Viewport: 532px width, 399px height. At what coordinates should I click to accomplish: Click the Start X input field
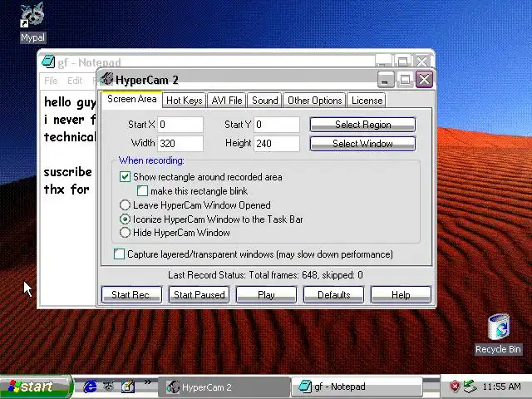point(180,125)
